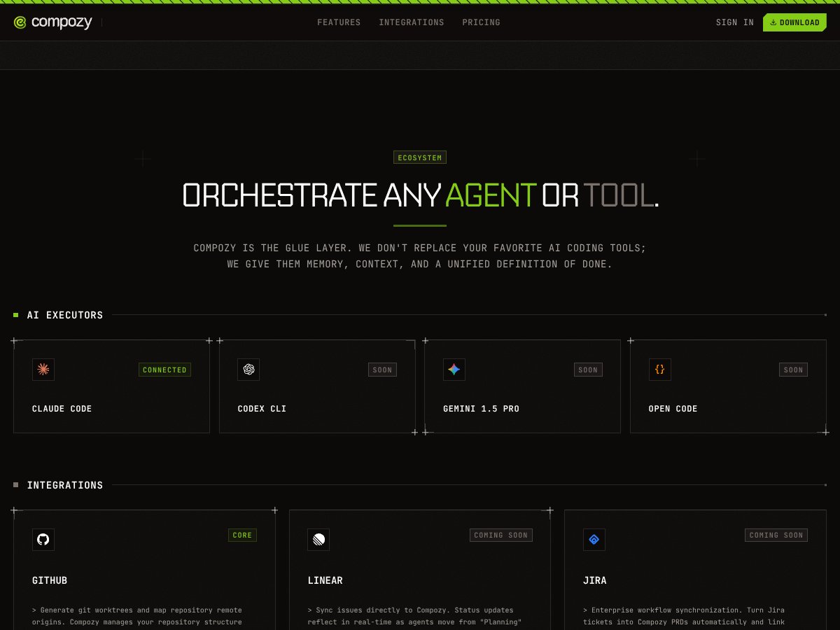This screenshot has height=630, width=840.
Task: Click the Linear integration logo
Action: [x=318, y=540]
